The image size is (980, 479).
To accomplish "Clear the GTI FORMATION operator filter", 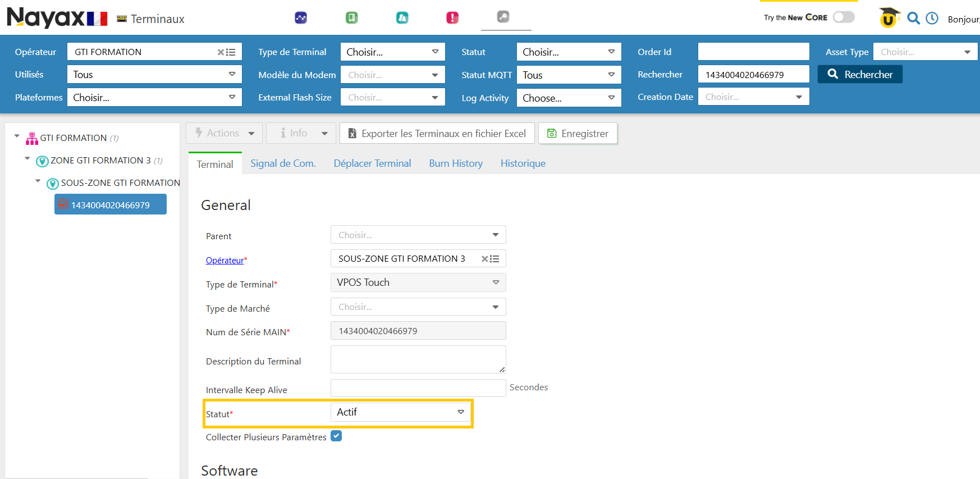I will pyautogui.click(x=221, y=52).
